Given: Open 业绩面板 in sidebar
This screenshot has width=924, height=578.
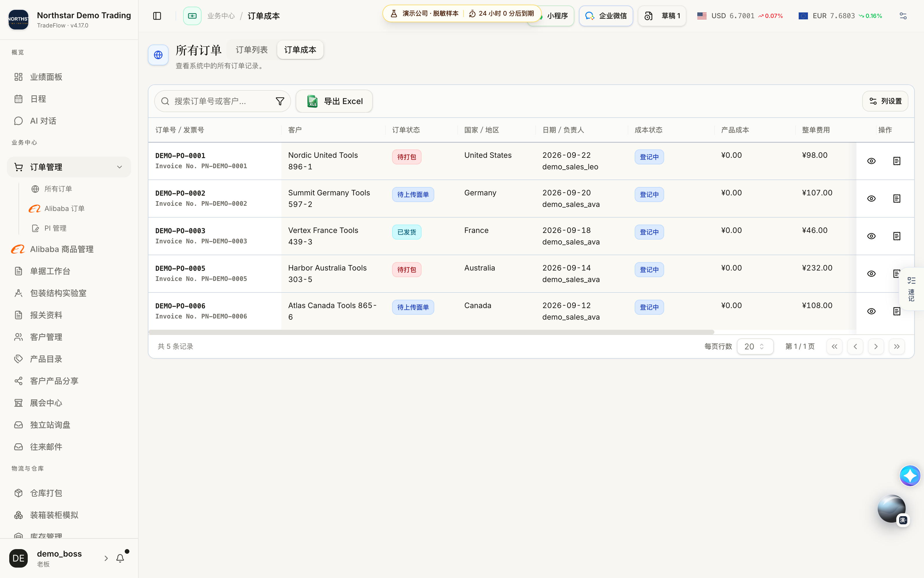Looking at the screenshot, I should (69, 77).
